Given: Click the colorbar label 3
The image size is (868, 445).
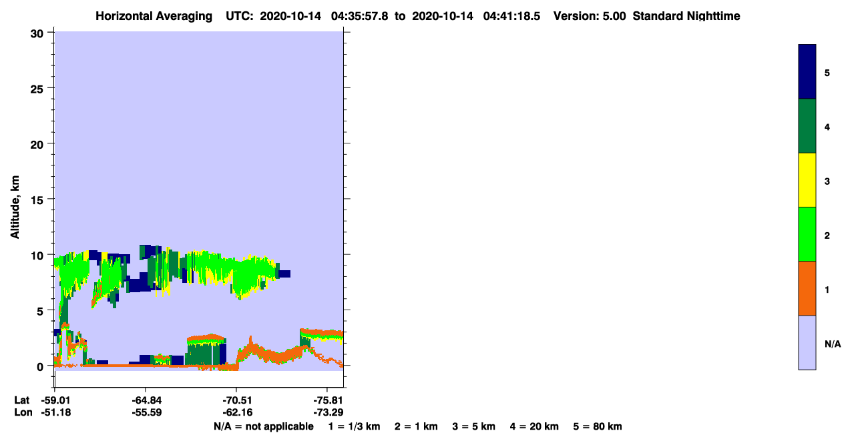Looking at the screenshot, I should click(827, 181).
